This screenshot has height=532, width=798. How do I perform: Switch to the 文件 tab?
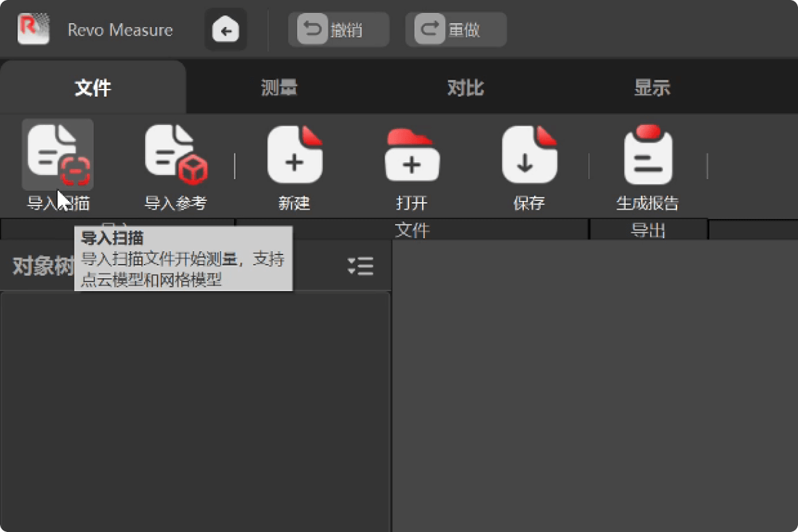click(x=93, y=88)
